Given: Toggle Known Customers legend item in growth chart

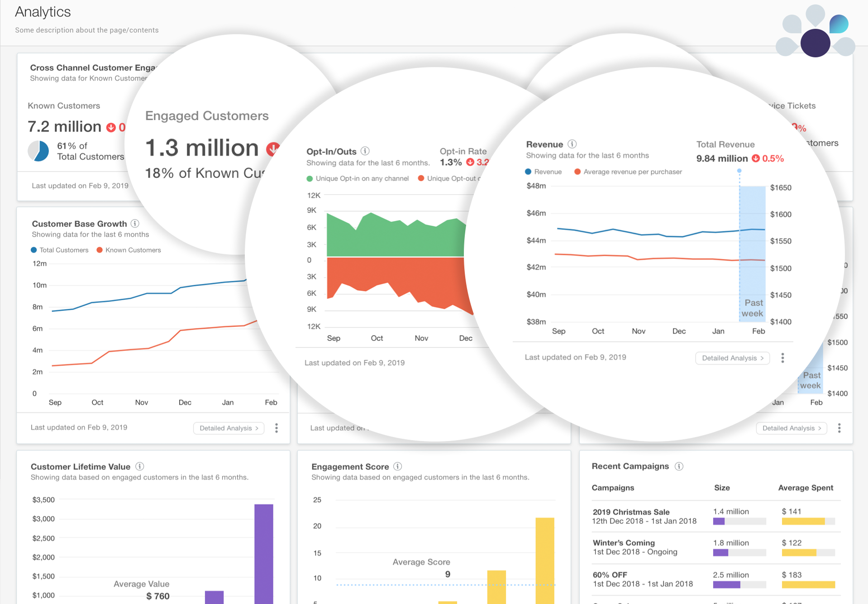Looking at the screenshot, I should click(x=129, y=250).
